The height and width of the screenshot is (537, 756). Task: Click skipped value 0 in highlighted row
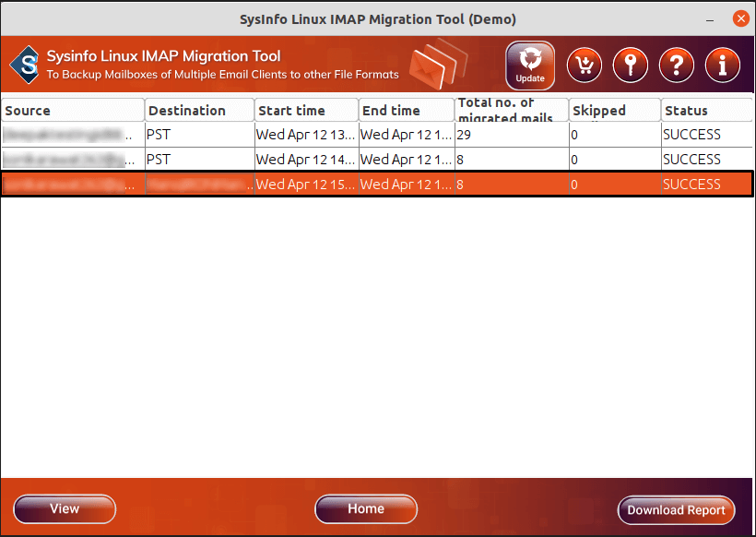[x=615, y=185]
